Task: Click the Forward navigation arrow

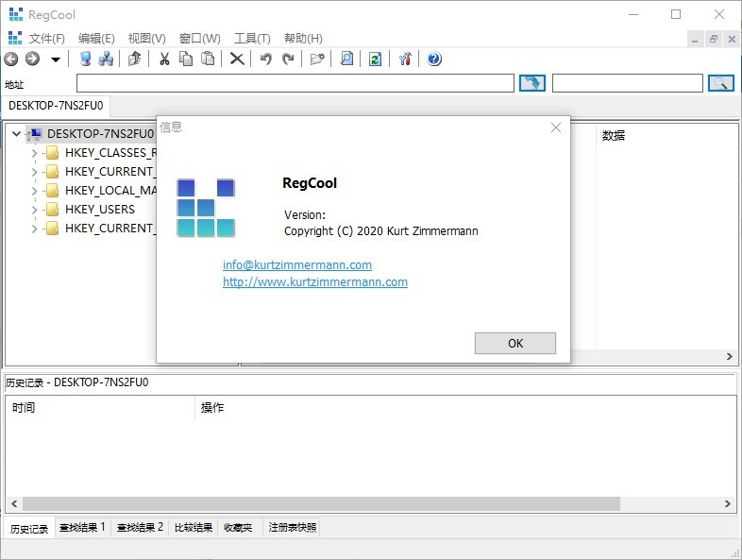Action: pos(32,59)
